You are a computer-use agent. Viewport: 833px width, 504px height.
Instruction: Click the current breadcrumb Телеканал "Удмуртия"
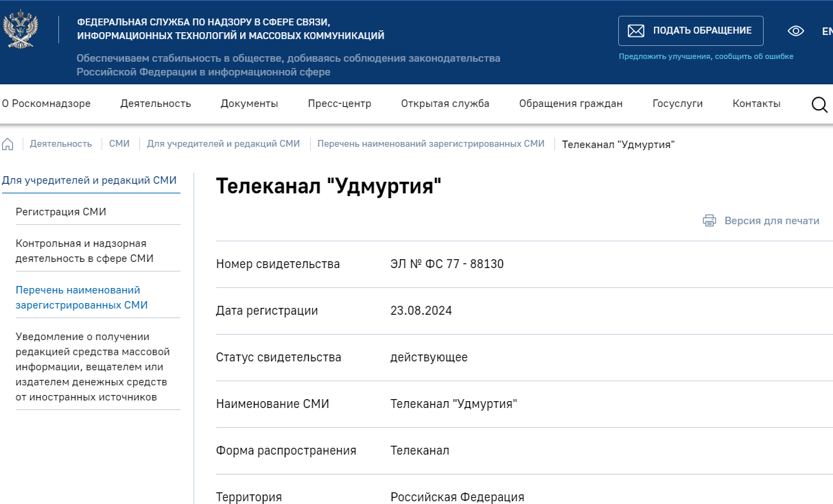pyautogui.click(x=618, y=144)
